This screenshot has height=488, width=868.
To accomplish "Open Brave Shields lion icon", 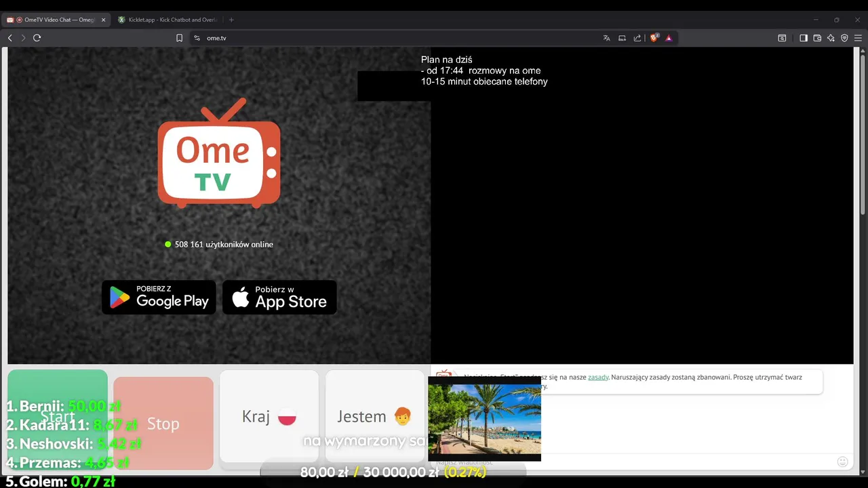I will (654, 38).
